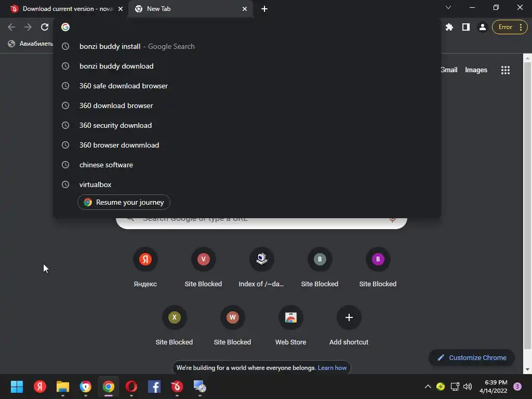Open the red V Site Blocked shortcut
Screen dimensions: 532x399
[203, 268]
